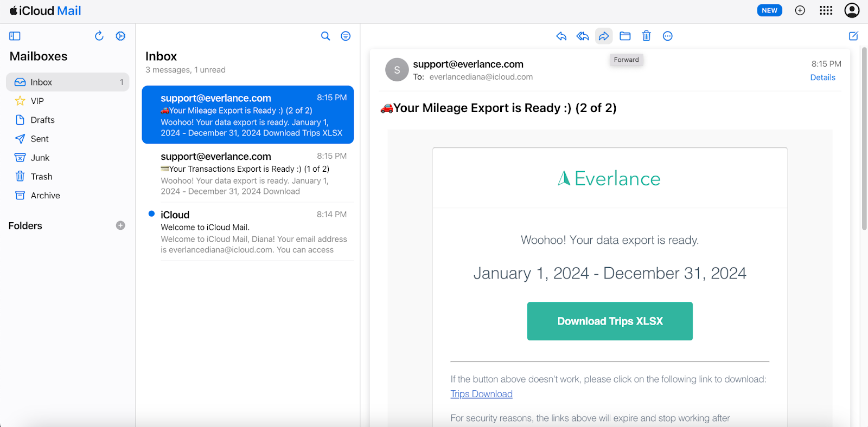Reply All using the double-arrow icon
868x427 pixels.
(x=583, y=36)
